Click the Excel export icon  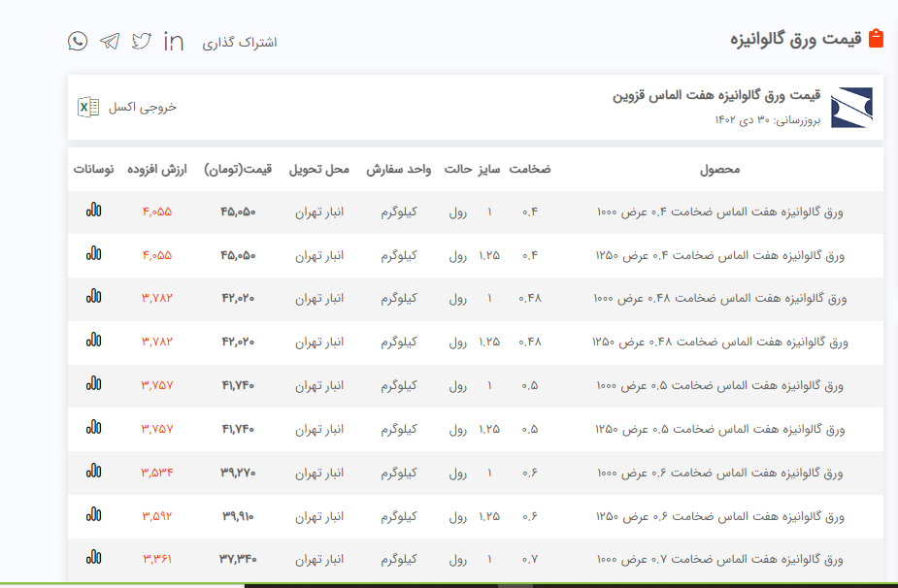(x=88, y=107)
